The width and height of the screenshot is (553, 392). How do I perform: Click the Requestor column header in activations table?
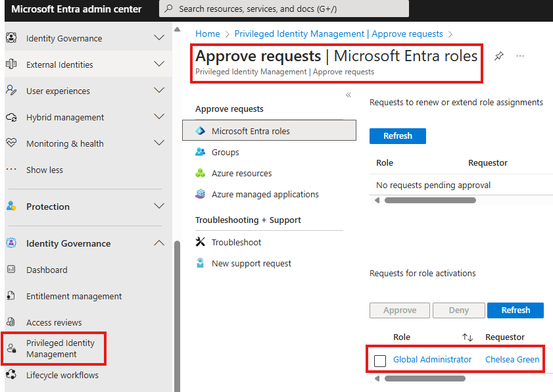tap(505, 337)
